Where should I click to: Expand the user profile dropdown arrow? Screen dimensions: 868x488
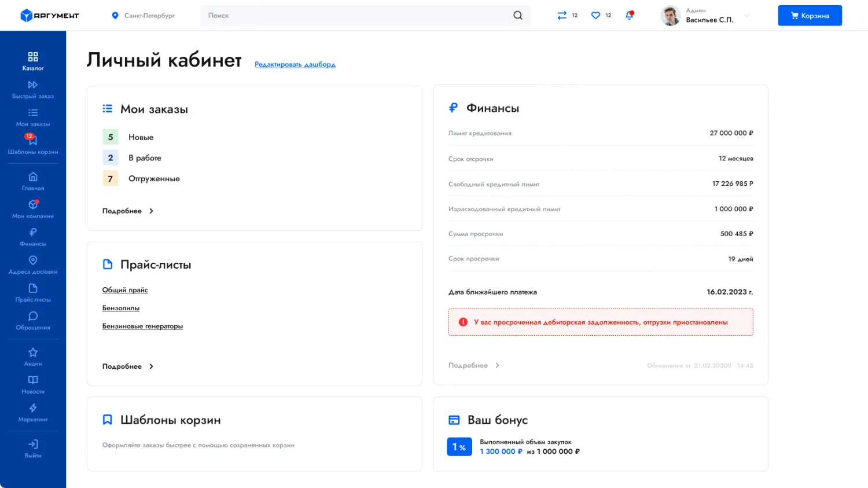click(x=747, y=16)
